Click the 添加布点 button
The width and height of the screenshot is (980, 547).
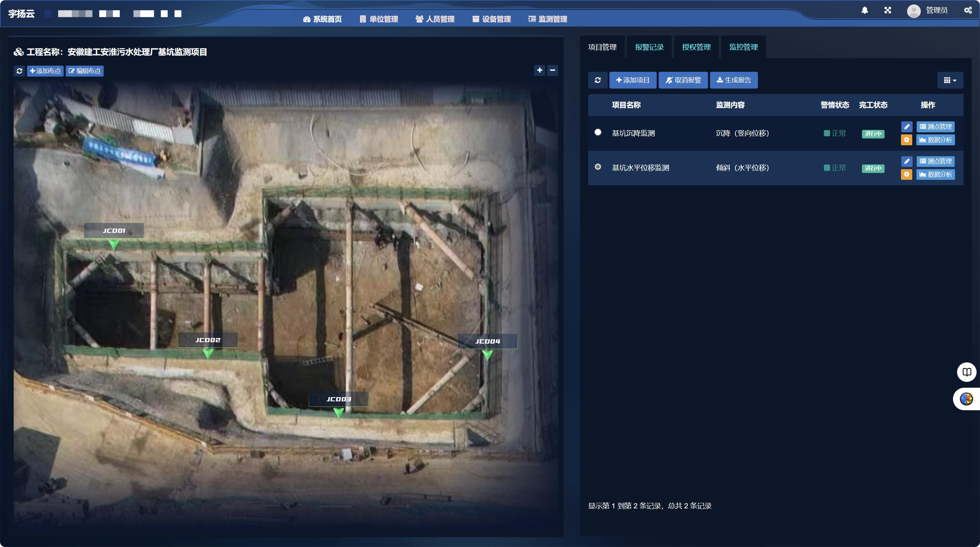click(45, 71)
